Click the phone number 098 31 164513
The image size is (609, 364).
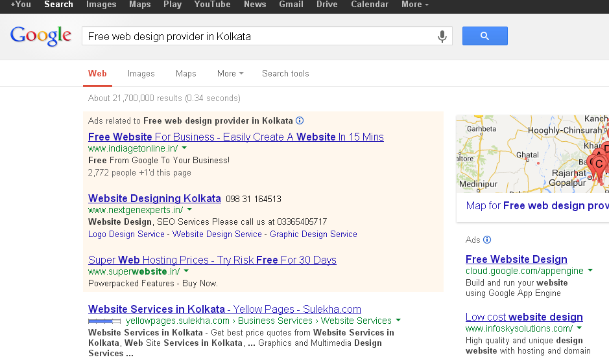click(253, 199)
